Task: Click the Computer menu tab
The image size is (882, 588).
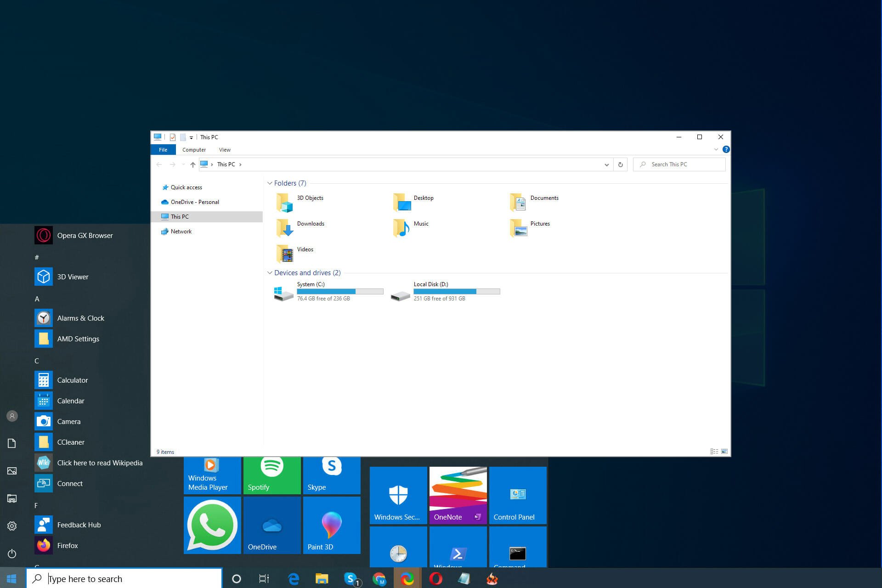Action: tap(194, 150)
